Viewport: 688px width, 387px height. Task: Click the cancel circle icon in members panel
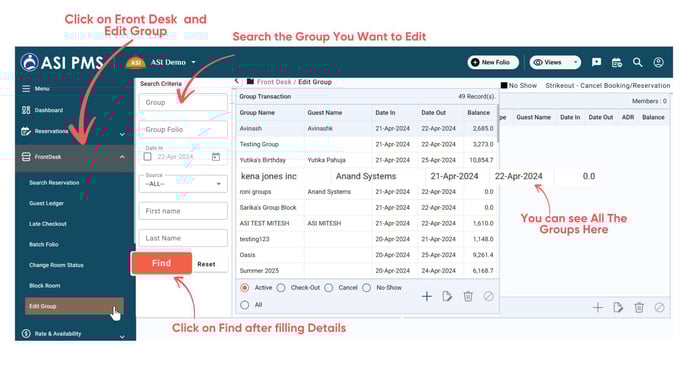pos(659,308)
